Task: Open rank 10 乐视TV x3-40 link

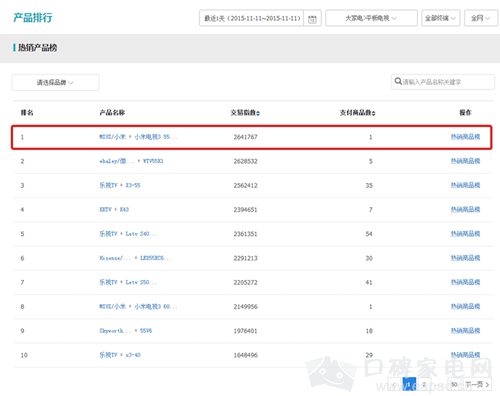Action: coord(120,355)
